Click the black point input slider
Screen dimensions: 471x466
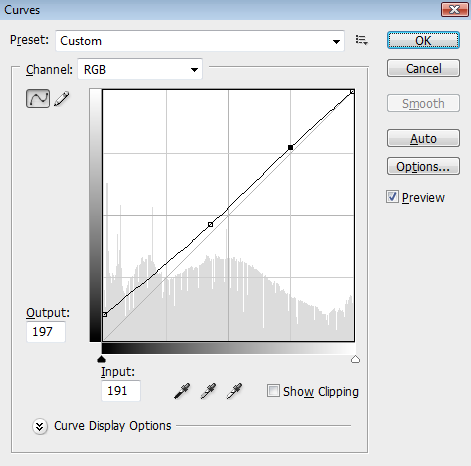click(x=101, y=359)
